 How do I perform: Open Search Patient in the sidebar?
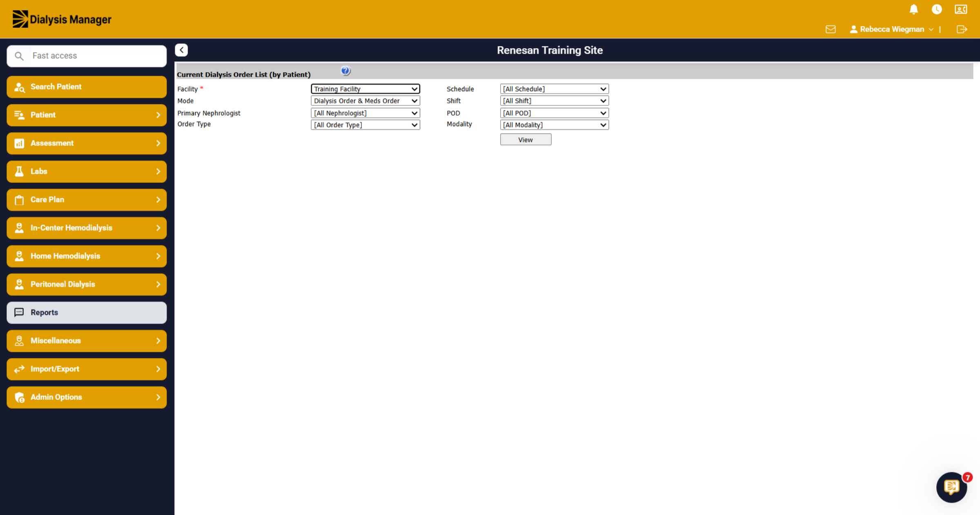pos(87,87)
